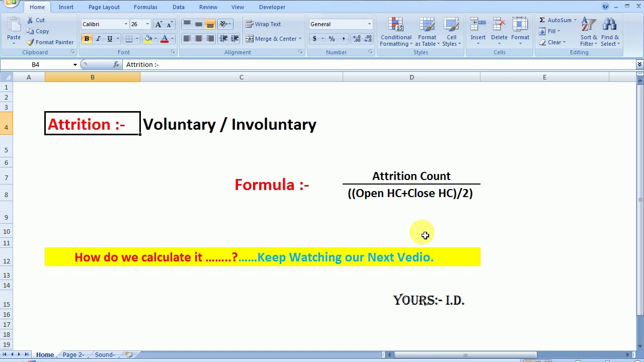Toggle Middle Align vertical alignment

coord(199,24)
